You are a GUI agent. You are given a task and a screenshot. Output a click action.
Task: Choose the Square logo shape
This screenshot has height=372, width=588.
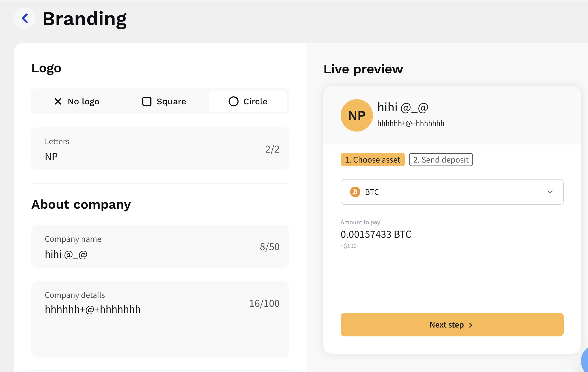[x=164, y=101]
